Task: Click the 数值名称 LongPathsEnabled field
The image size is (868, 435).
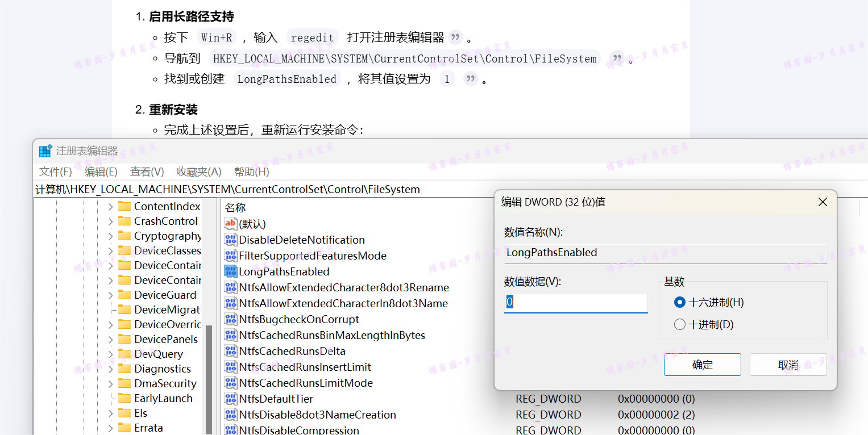Action: click(666, 253)
